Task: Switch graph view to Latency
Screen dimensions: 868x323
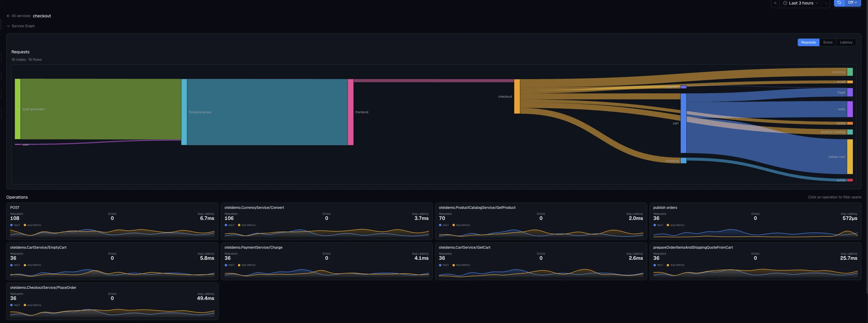Action: click(x=846, y=42)
